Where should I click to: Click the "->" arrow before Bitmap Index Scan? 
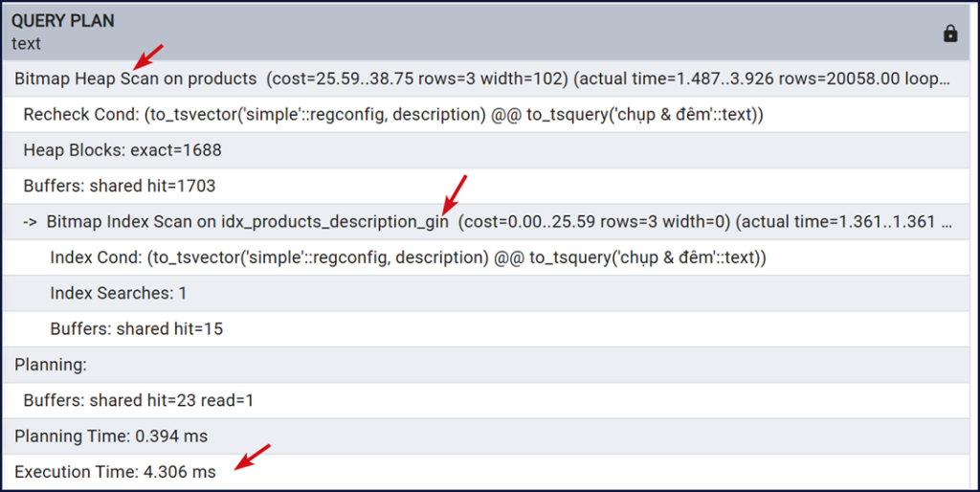30,222
